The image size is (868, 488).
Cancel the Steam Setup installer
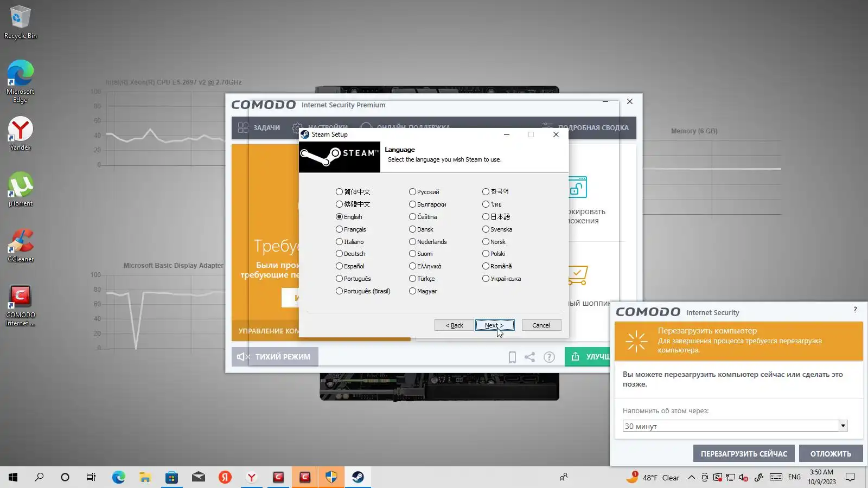click(x=541, y=325)
